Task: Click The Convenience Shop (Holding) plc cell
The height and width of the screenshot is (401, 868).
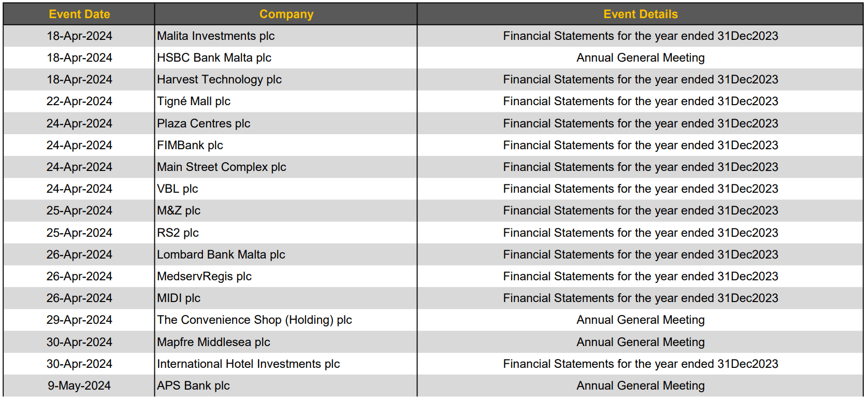Action: (x=286, y=320)
